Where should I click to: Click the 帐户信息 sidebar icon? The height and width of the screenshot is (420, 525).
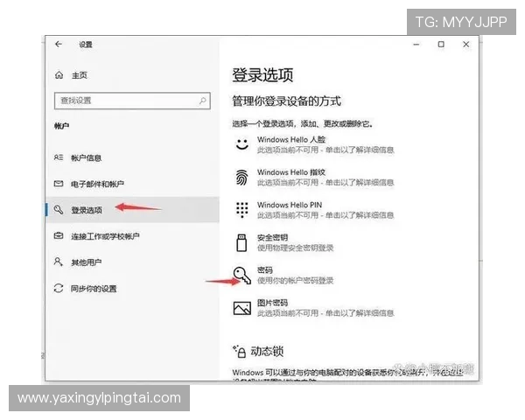pyautogui.click(x=59, y=157)
